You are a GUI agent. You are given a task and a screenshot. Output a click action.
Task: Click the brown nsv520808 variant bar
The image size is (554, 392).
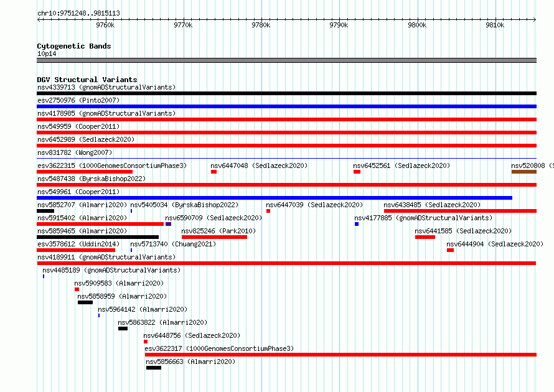click(524, 172)
